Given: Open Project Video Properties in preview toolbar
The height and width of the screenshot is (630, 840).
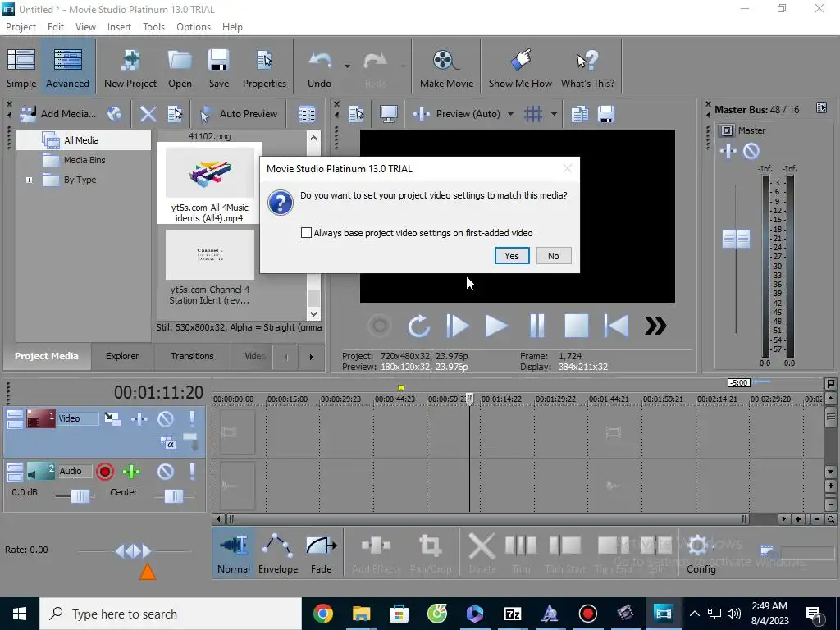Looking at the screenshot, I should click(x=356, y=113).
